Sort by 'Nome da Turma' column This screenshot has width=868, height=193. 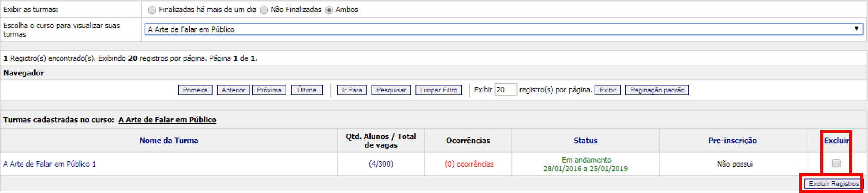point(168,141)
